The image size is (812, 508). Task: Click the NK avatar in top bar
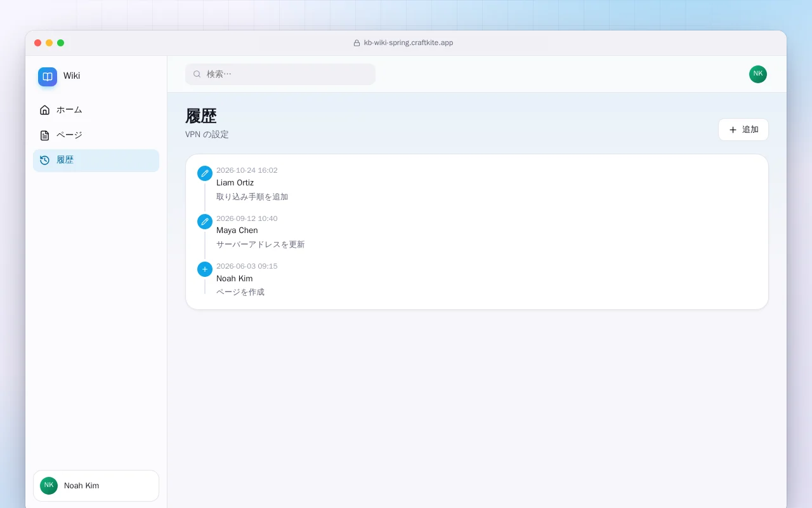758,74
